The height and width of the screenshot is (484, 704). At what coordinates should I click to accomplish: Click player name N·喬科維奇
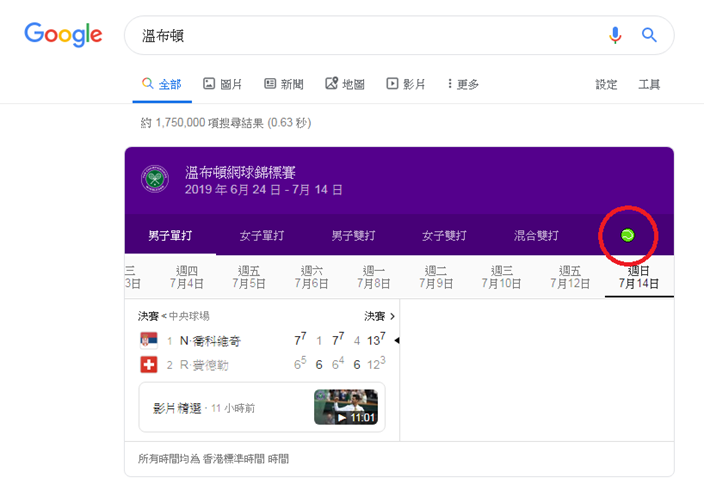pyautogui.click(x=210, y=341)
